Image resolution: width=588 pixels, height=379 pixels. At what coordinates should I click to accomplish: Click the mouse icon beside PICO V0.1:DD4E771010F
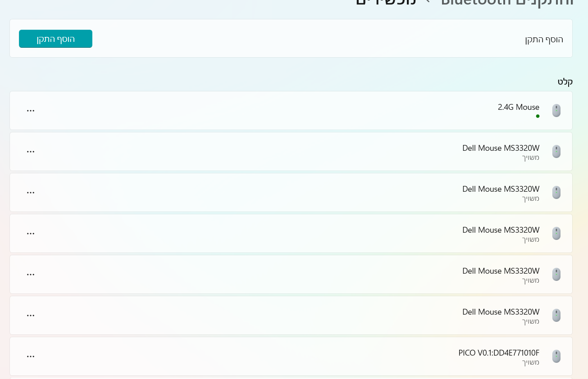click(x=556, y=356)
